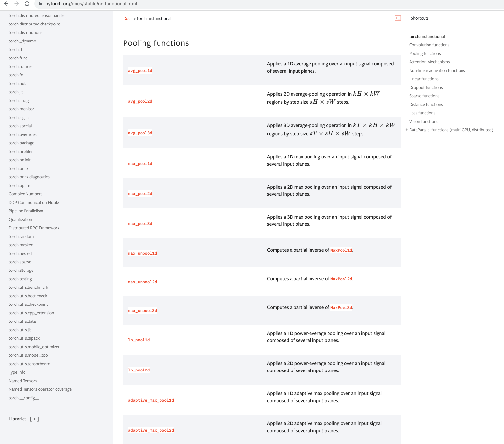The image size is (504, 444).
Task: Open Type Info in sidebar
Action: click(17, 372)
